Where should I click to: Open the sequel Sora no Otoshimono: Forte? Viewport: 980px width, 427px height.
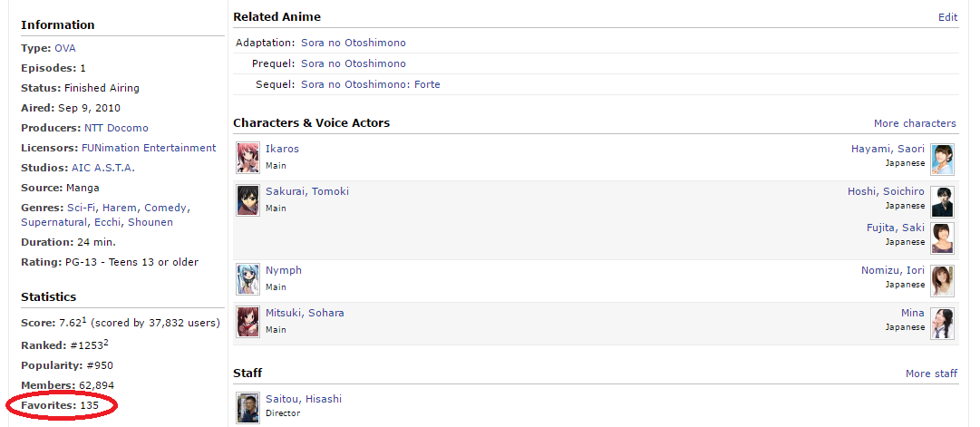click(371, 84)
